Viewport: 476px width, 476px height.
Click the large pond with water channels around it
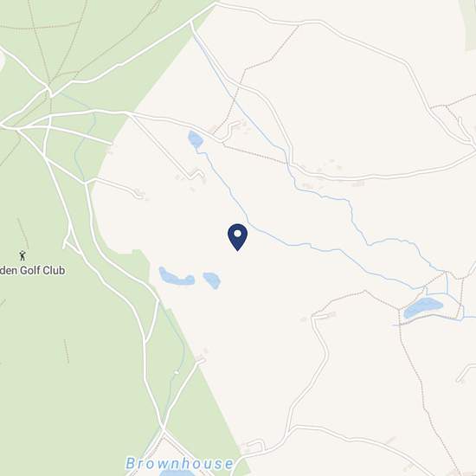click(423, 307)
